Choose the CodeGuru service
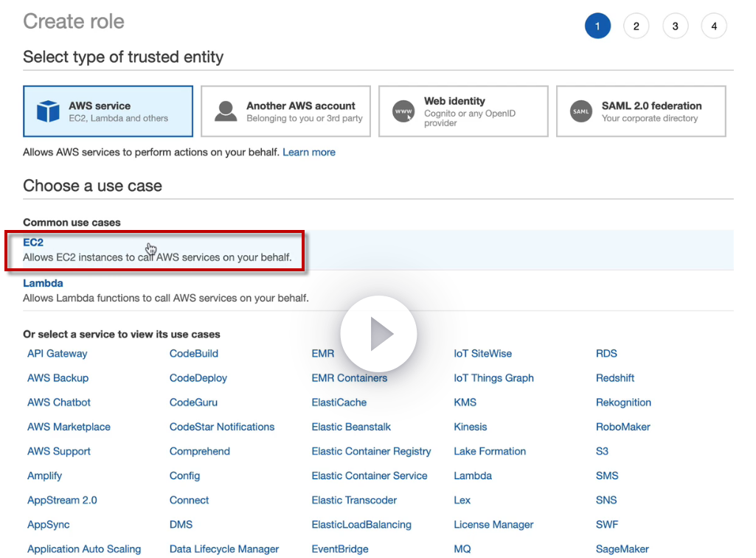Image resolution: width=756 pixels, height=558 pixels. point(193,402)
